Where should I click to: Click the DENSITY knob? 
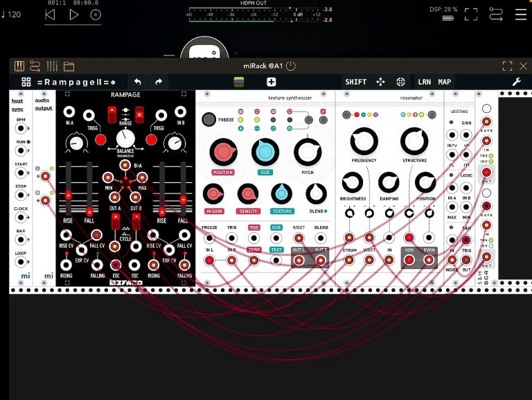[x=248, y=194]
